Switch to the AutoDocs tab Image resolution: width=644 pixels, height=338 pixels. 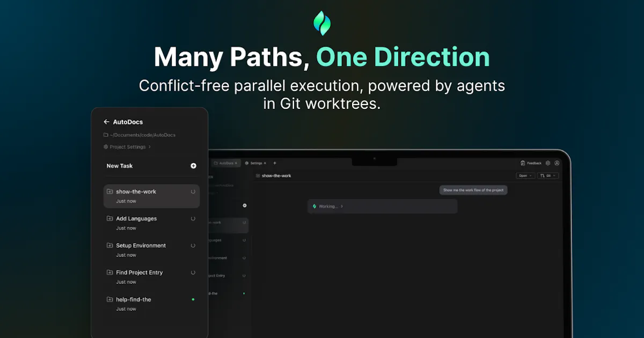click(x=225, y=163)
